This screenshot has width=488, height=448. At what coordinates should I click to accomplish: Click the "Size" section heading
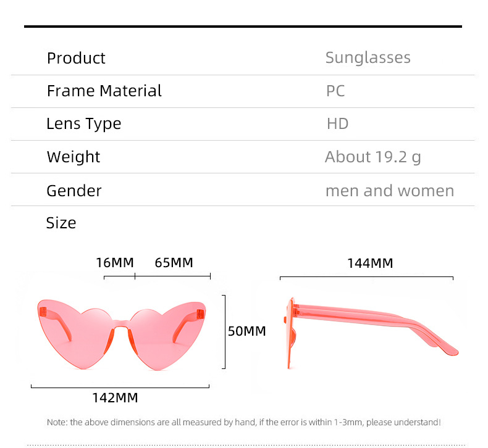61,223
